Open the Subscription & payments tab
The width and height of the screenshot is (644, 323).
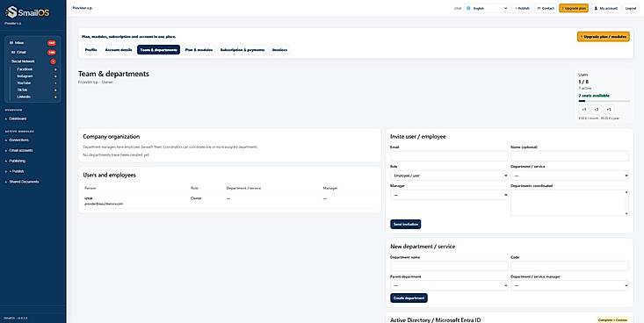click(242, 50)
